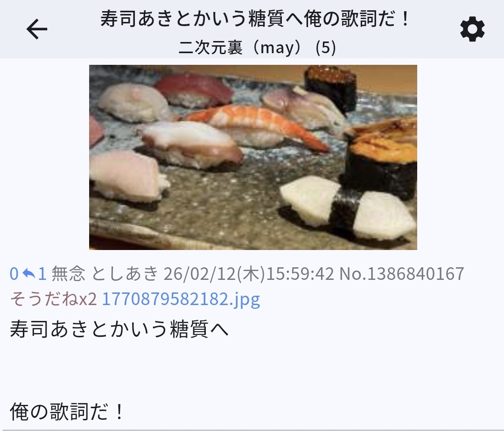Tap the back arrow icon

(x=37, y=29)
